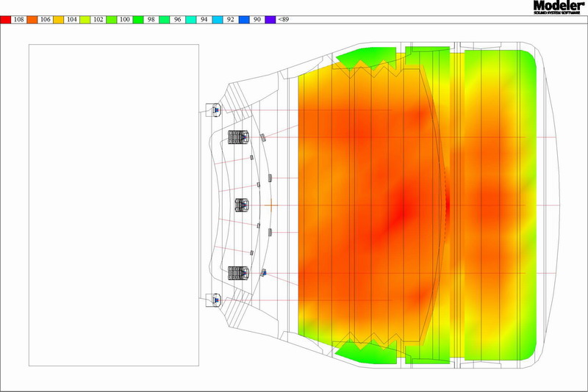Click the Modeler logo
This screenshot has height=392, width=588.
559,7
